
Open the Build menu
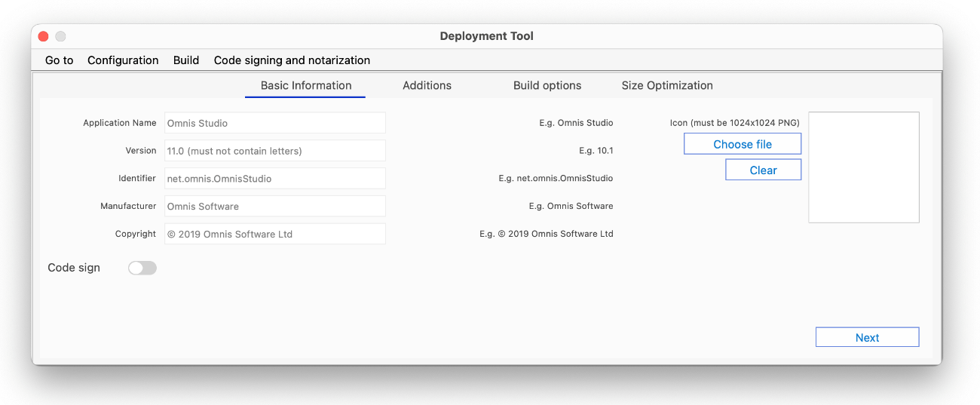186,60
